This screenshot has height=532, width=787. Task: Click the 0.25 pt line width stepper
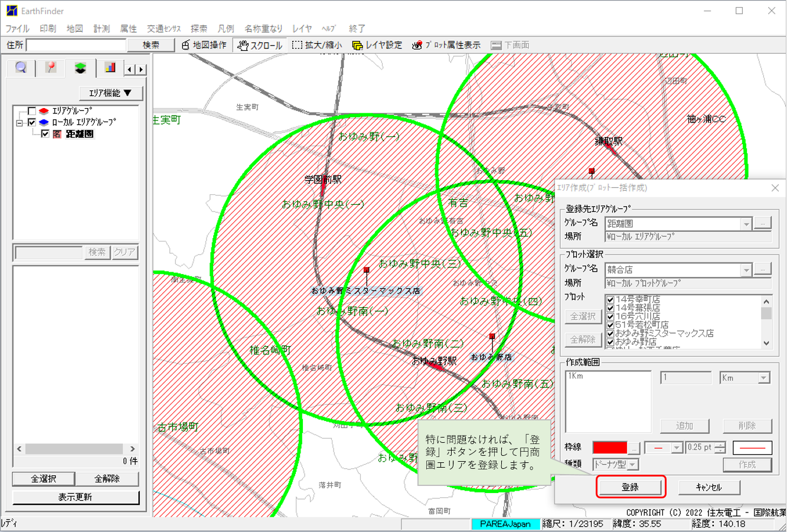pyautogui.click(x=720, y=448)
